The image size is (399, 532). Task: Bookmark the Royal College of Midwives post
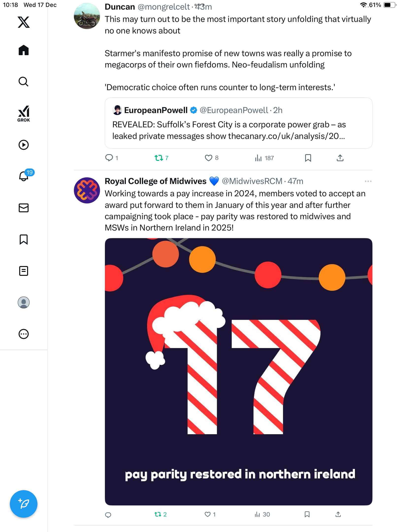pos(307,514)
